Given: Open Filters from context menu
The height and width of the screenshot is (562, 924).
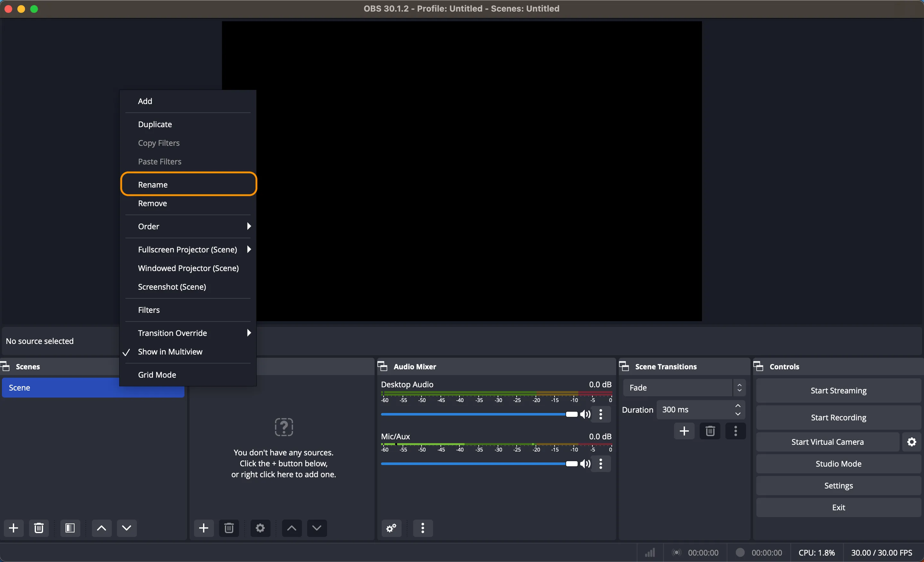Looking at the screenshot, I should (188, 310).
